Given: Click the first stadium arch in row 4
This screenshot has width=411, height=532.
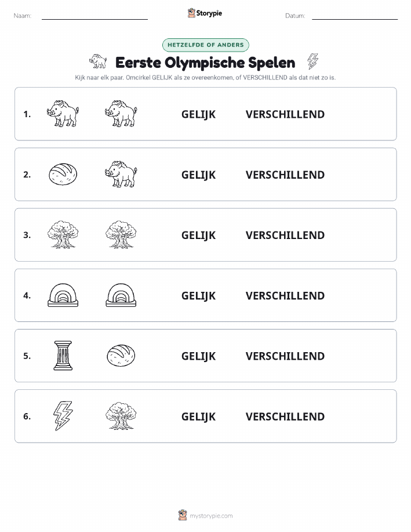Looking at the screenshot, I should tap(63, 295).
